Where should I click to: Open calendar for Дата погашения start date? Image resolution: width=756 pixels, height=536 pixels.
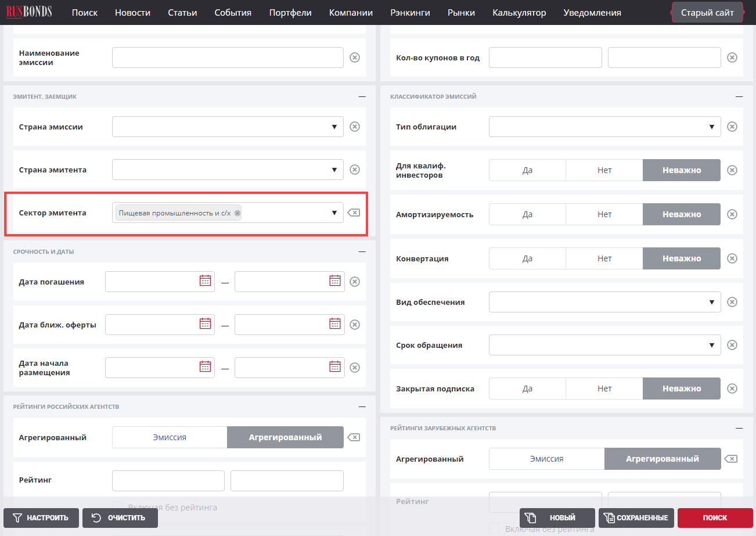click(205, 281)
